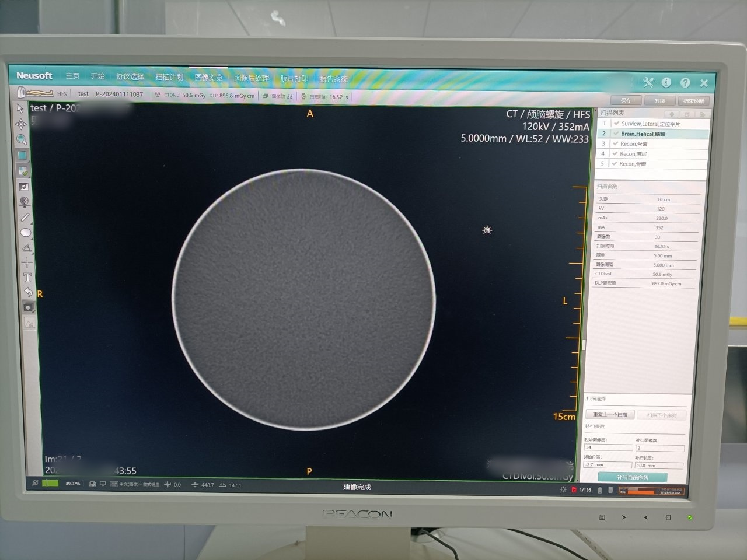Select the angle measurement tool
Image resolution: width=747 pixels, height=560 pixels.
[x=26, y=247]
